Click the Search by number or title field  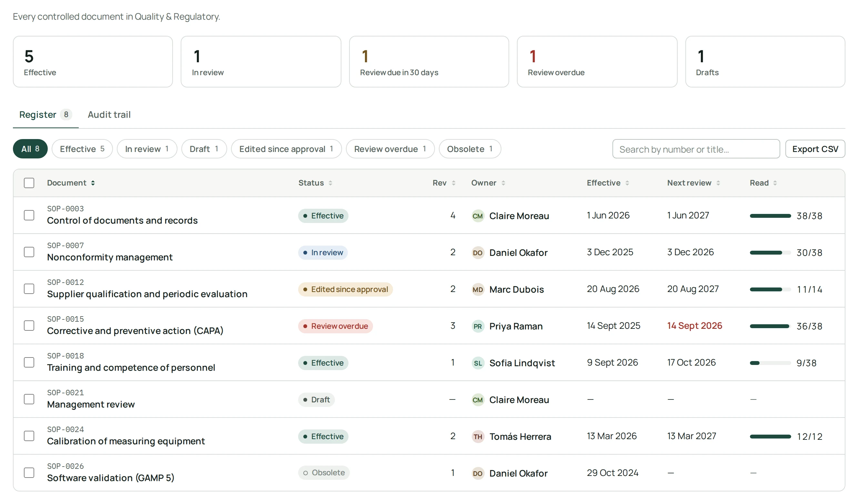[696, 149]
